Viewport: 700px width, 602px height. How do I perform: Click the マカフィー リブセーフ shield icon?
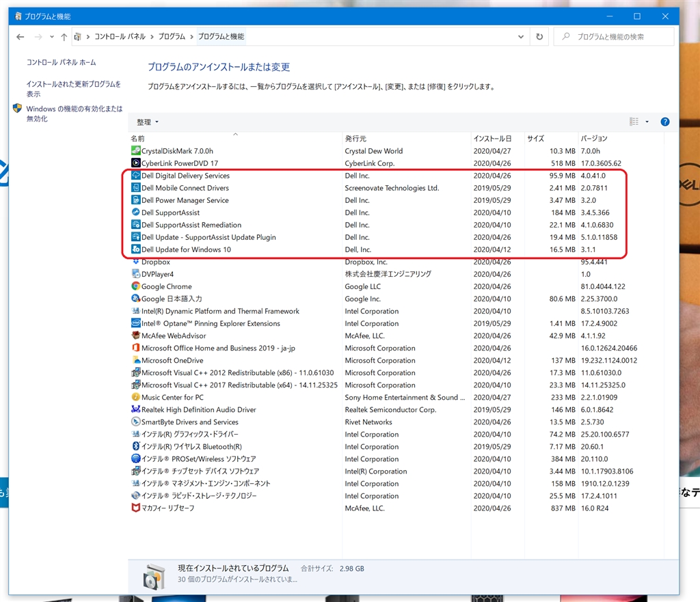click(x=136, y=508)
